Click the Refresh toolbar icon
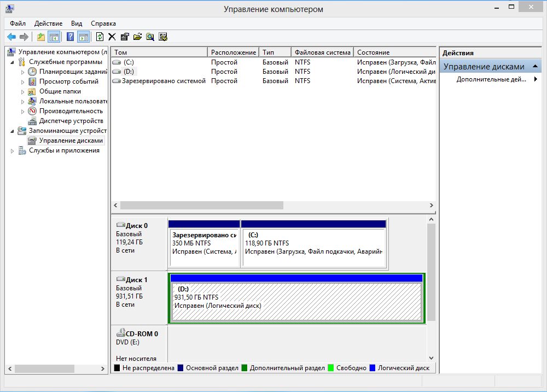Viewport: 547px width, 392px height. pyautogui.click(x=100, y=37)
